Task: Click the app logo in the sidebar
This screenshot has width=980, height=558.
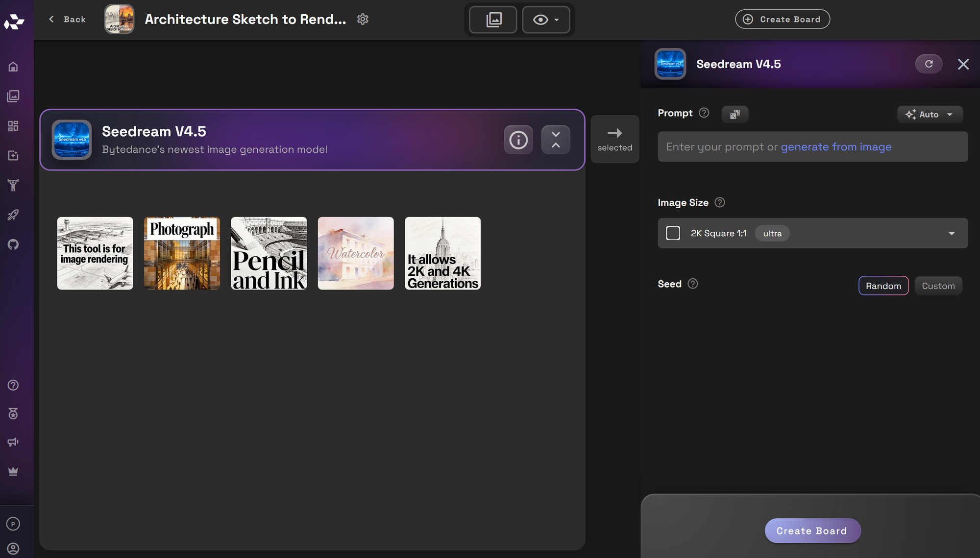Action: tap(14, 22)
